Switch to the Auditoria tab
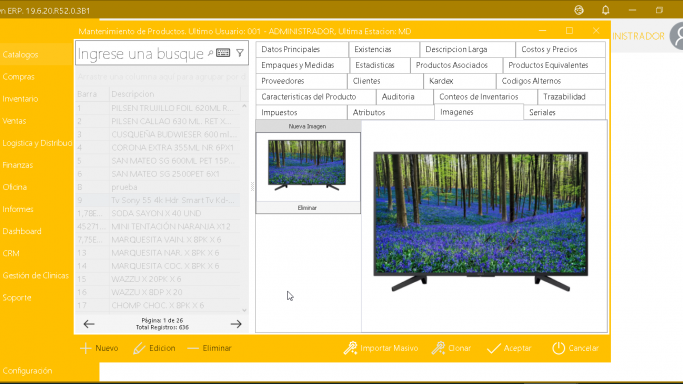 point(405,97)
